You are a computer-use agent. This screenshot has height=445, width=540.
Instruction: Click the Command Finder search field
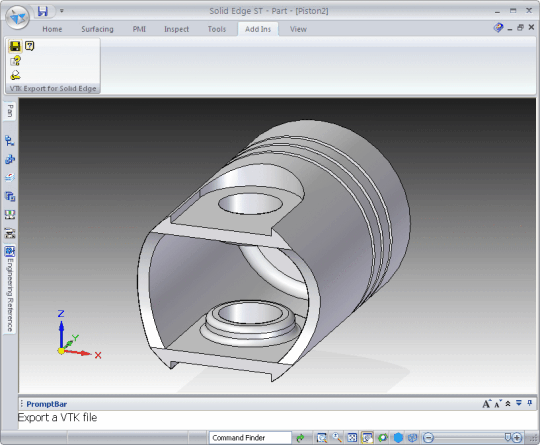250,438
